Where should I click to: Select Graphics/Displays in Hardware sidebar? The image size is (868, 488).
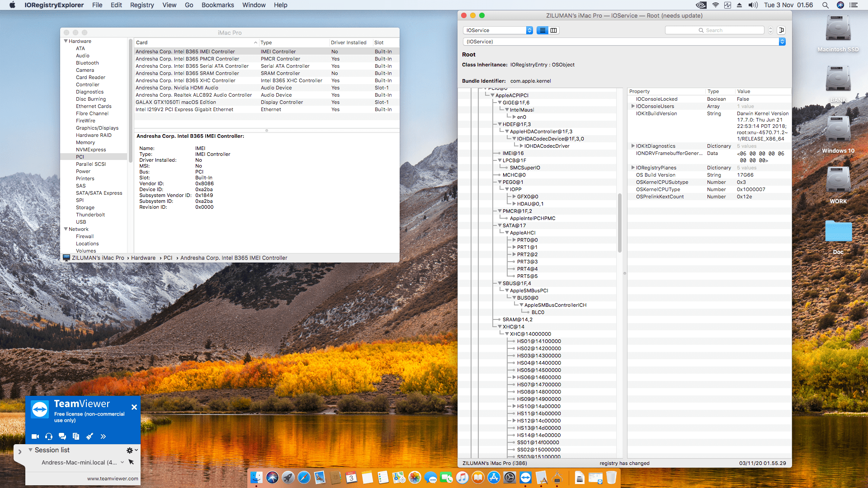click(x=97, y=128)
